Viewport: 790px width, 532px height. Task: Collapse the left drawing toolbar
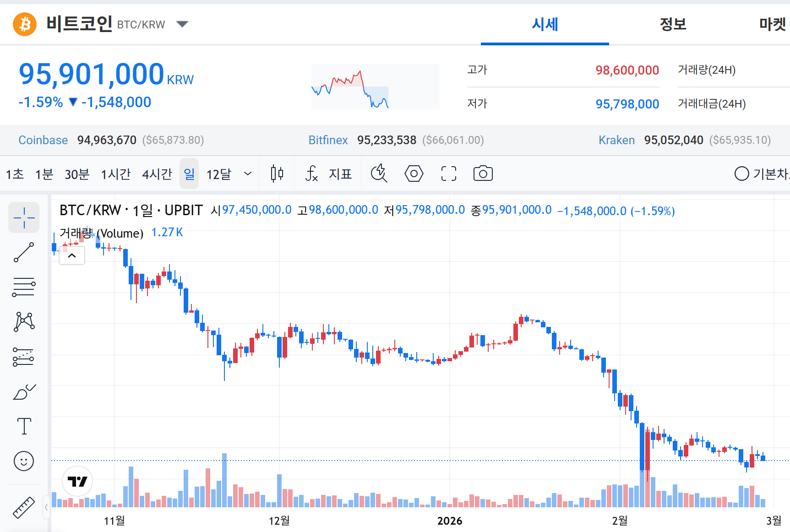tap(46, 507)
